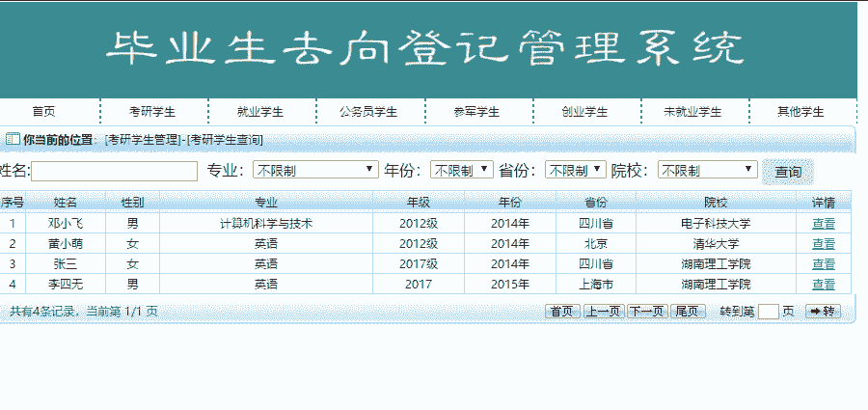This screenshot has height=410, width=868.
Task: Open the 专业 dropdown
Action: coord(315,170)
